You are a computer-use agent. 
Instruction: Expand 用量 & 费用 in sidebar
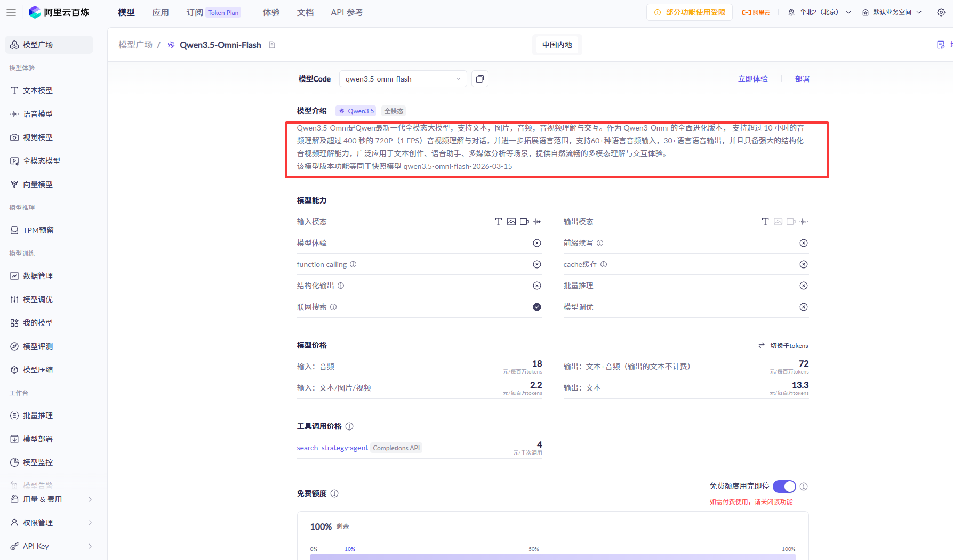coord(52,499)
